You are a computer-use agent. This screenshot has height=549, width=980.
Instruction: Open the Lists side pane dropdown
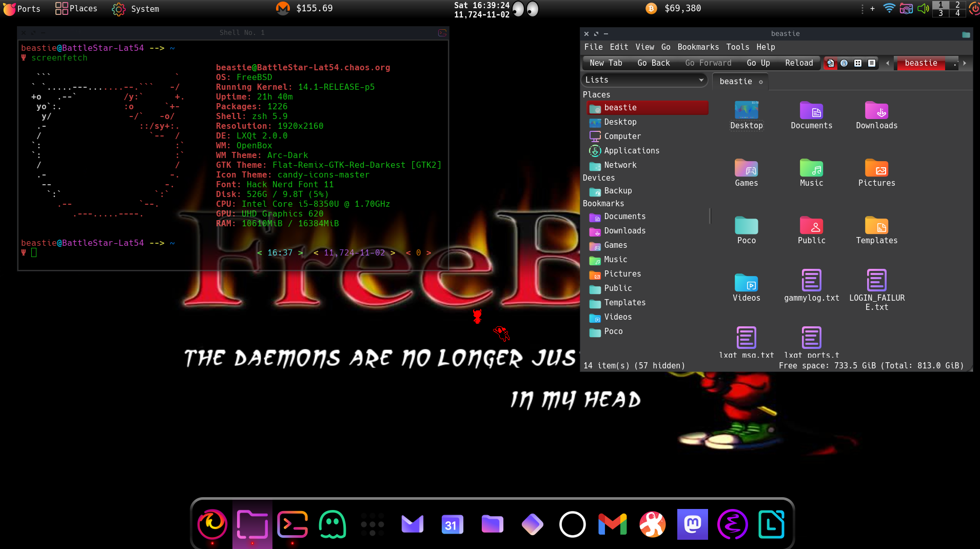[x=644, y=80]
